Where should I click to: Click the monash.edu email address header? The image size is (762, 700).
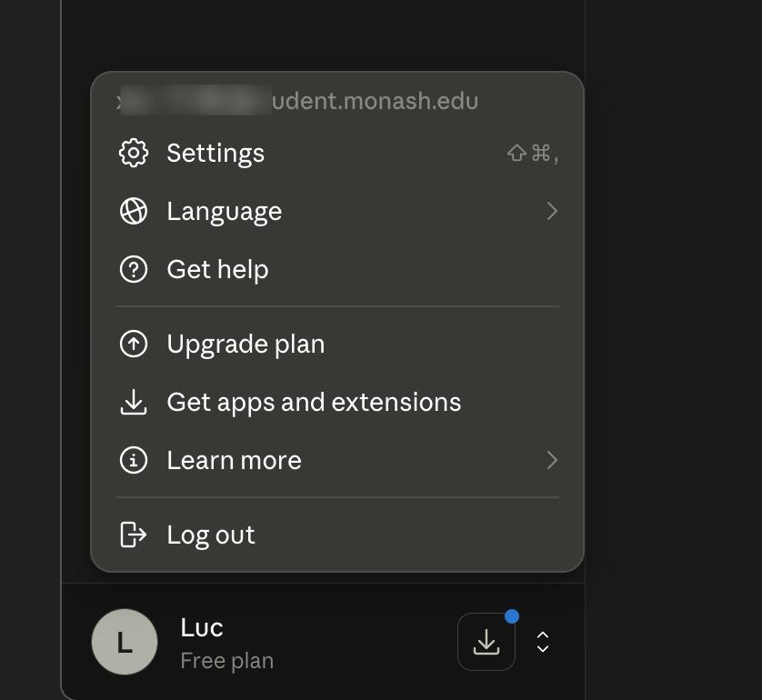[x=298, y=101]
